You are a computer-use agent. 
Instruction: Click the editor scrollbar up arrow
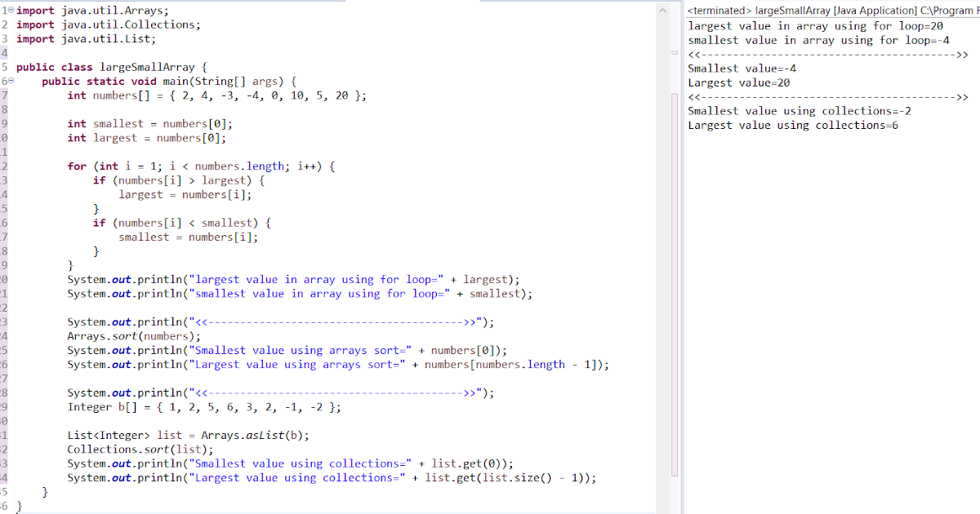(661, 10)
